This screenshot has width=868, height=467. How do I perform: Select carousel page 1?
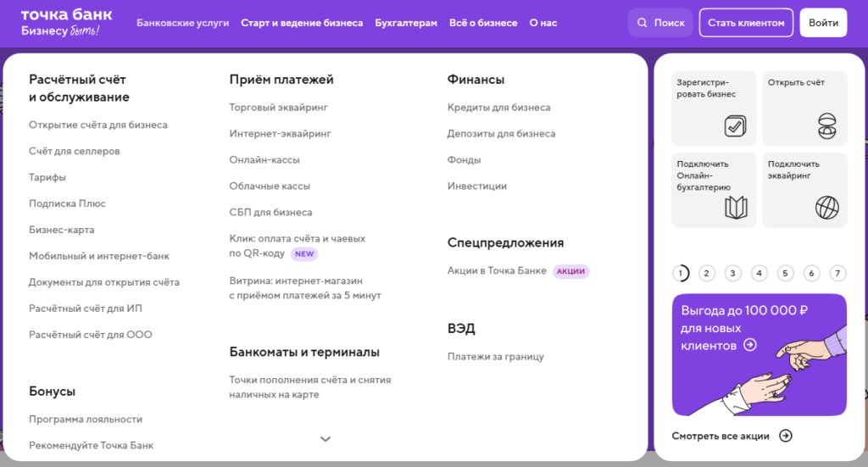tap(681, 273)
